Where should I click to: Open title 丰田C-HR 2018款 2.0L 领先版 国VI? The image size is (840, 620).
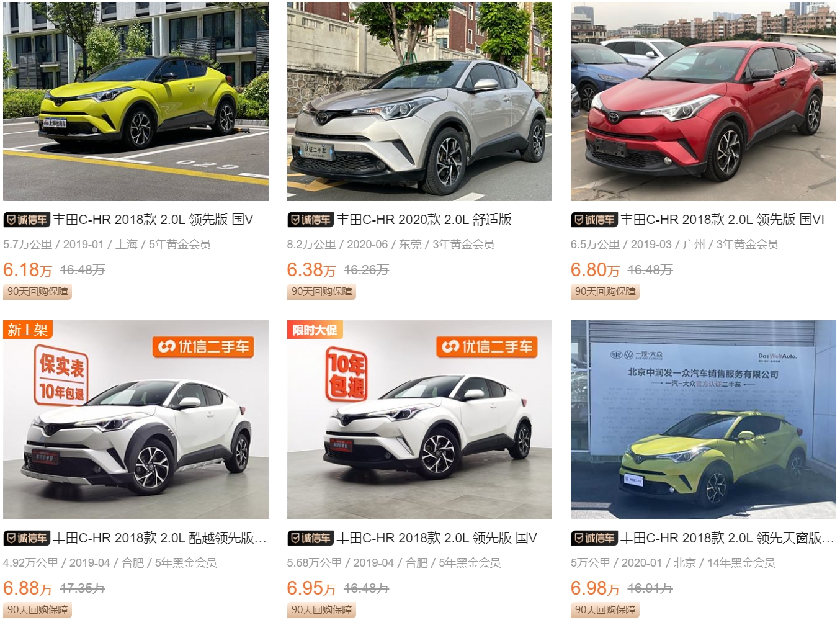(722, 220)
